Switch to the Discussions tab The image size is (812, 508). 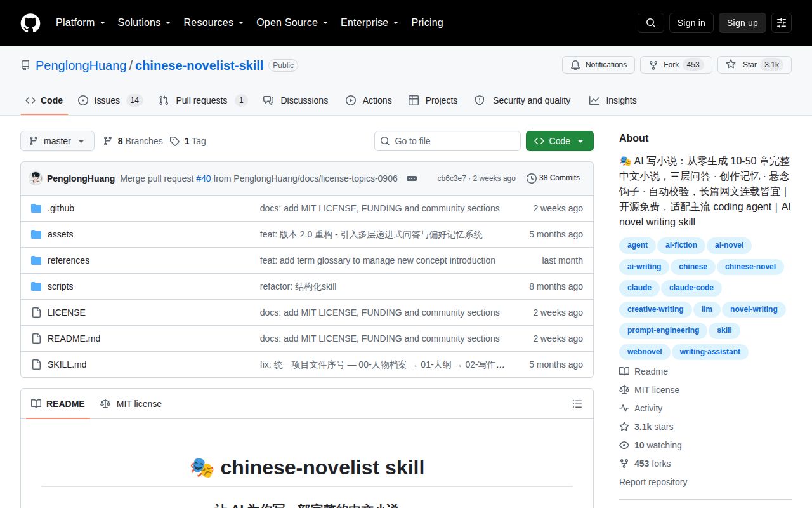click(x=296, y=100)
